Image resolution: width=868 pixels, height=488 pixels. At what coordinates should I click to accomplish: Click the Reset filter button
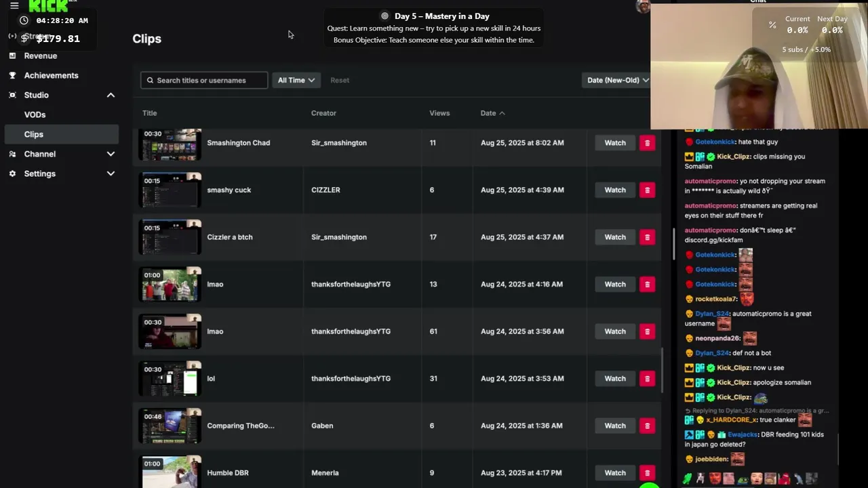(x=340, y=80)
